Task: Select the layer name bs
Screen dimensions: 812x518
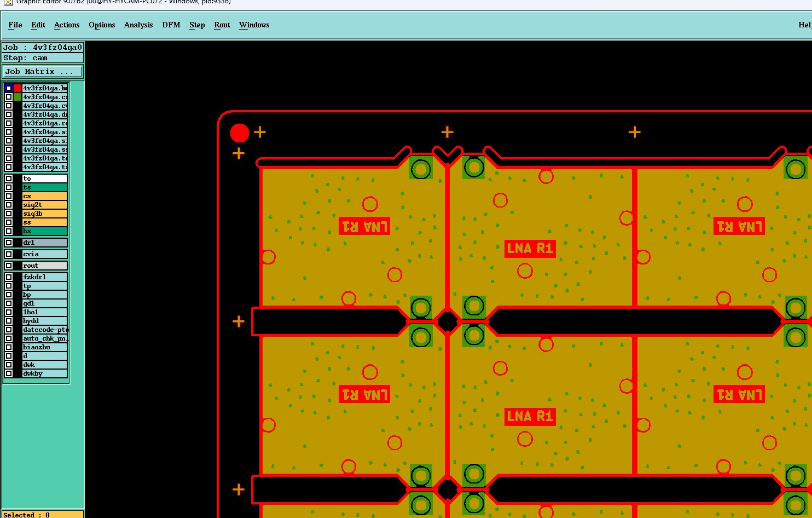Action: click(x=45, y=231)
